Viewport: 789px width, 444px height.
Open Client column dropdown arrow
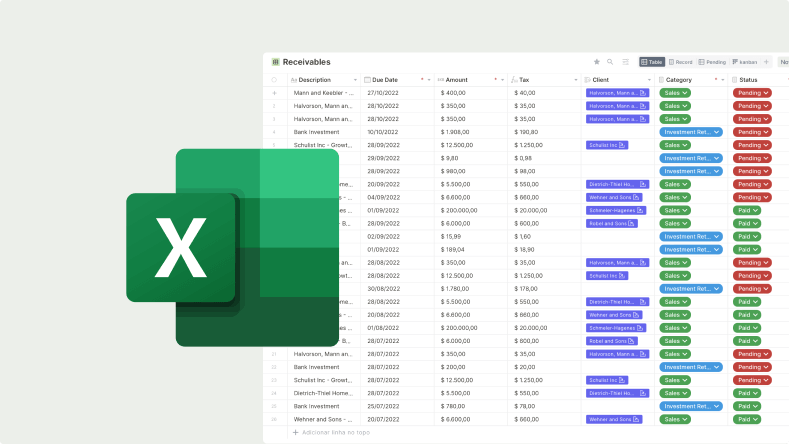(649, 80)
